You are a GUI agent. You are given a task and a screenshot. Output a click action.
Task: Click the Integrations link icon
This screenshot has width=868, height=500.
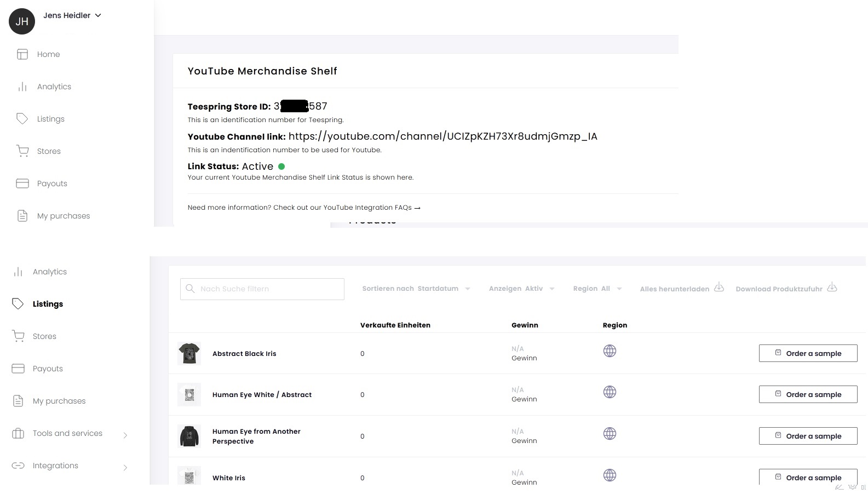point(18,465)
